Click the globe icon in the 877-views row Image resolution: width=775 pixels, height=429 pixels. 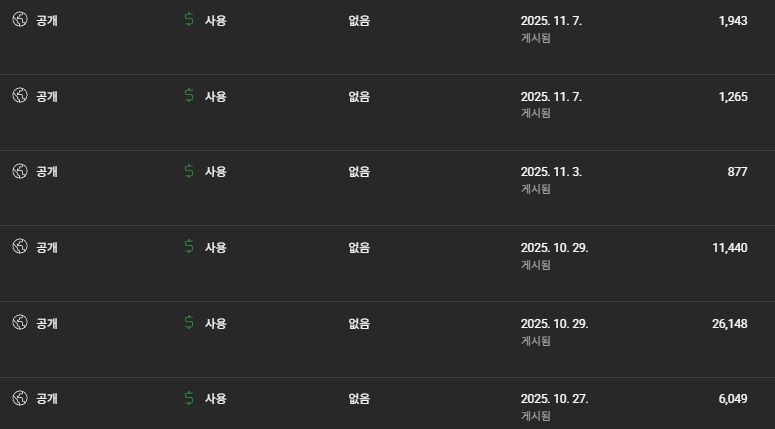(x=19, y=171)
